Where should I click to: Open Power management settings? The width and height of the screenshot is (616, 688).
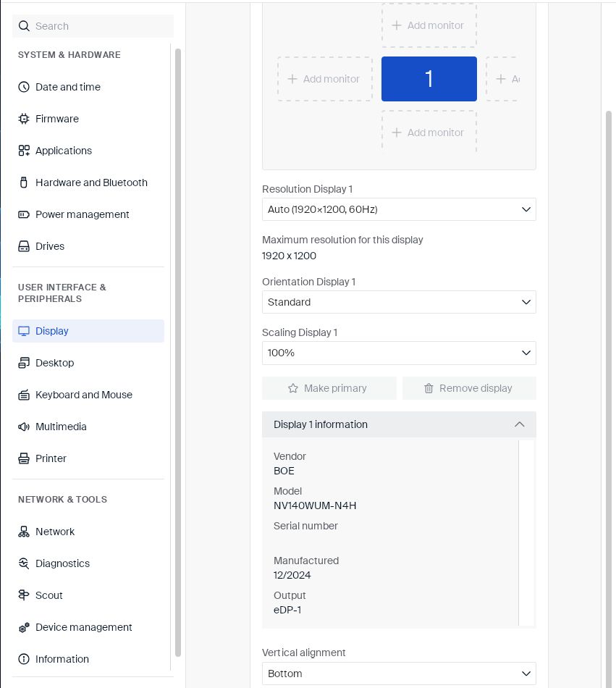point(88,214)
